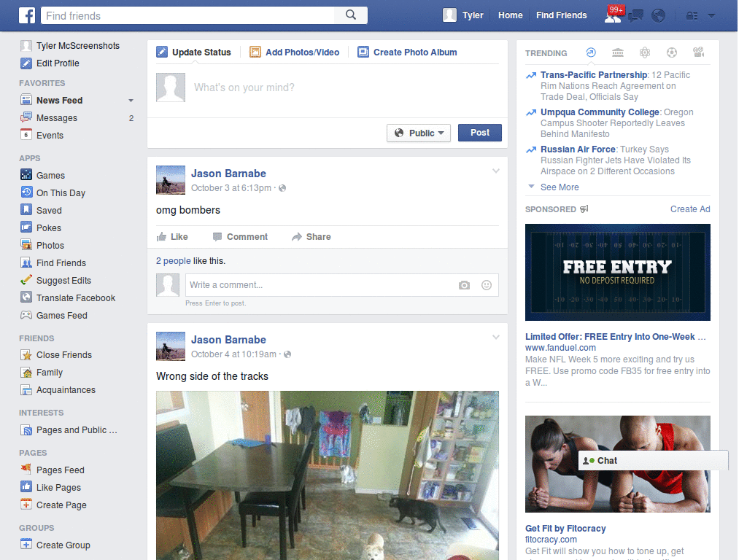Click the Create Ad link

point(690,209)
